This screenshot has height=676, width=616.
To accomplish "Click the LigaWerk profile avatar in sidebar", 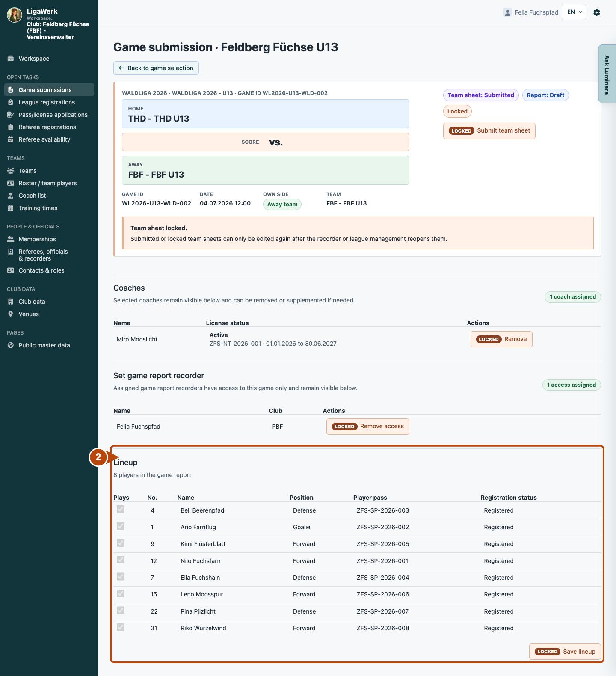I will coord(15,15).
